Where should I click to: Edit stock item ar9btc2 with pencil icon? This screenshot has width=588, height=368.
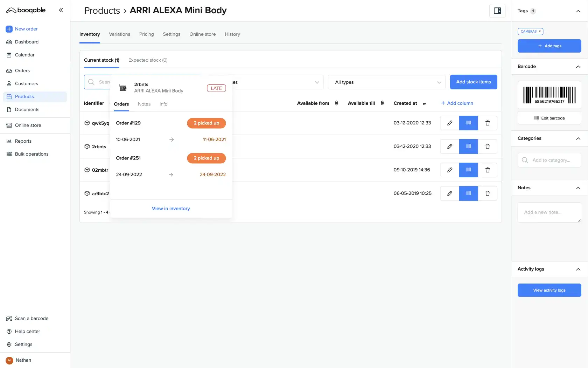tap(450, 193)
